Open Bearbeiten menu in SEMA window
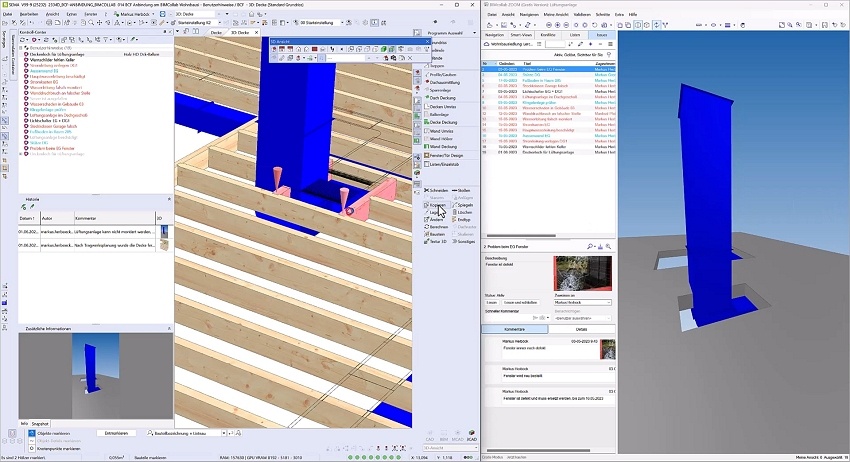850x462 pixels. coord(29,14)
